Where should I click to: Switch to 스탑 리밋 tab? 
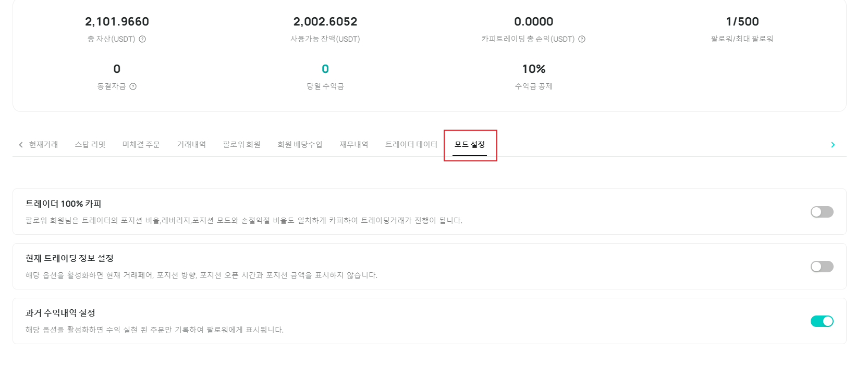(90, 144)
